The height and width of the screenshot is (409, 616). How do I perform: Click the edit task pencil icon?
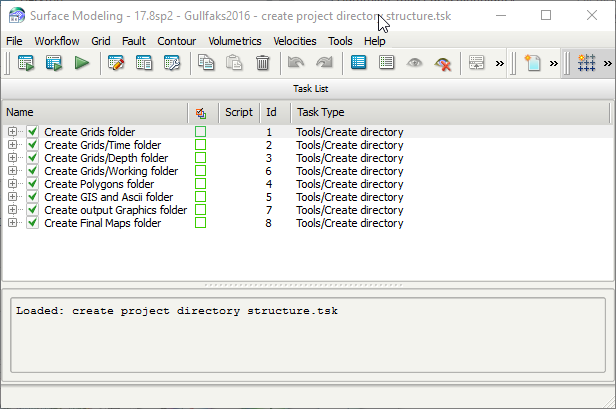(116, 64)
